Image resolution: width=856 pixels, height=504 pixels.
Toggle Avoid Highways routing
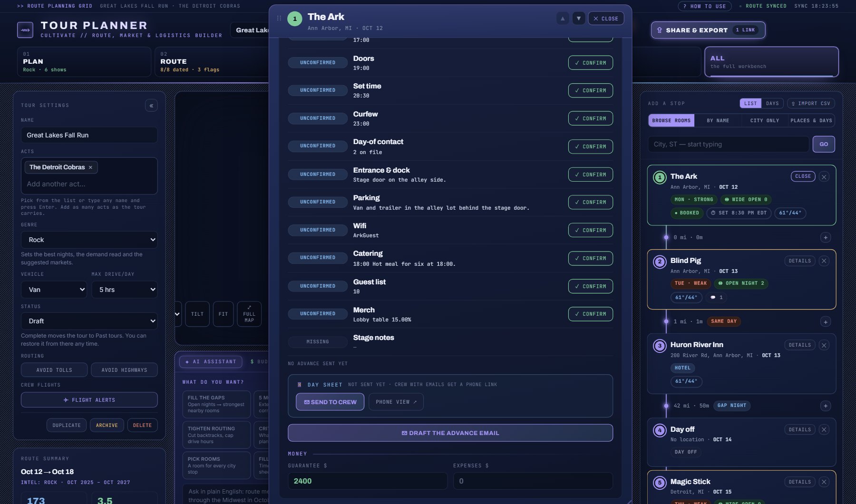(124, 370)
